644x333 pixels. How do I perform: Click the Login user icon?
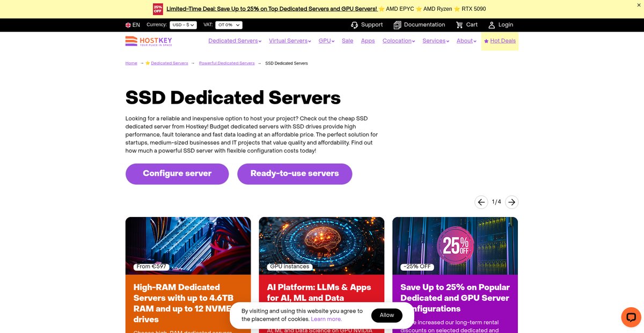coord(492,25)
